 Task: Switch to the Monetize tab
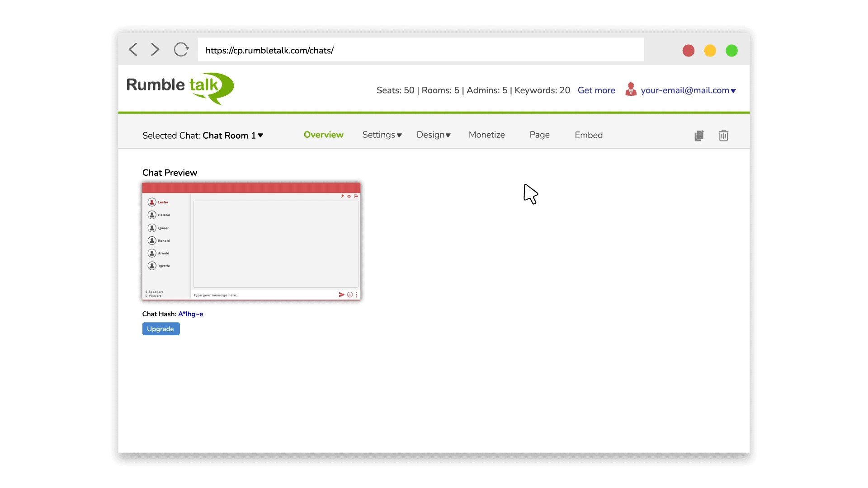coord(487,135)
